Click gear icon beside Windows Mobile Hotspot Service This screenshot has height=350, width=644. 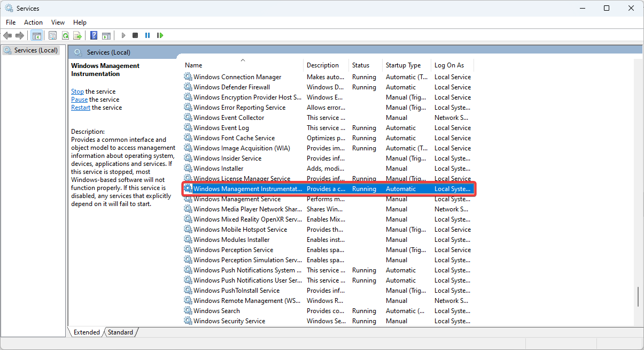click(x=188, y=230)
